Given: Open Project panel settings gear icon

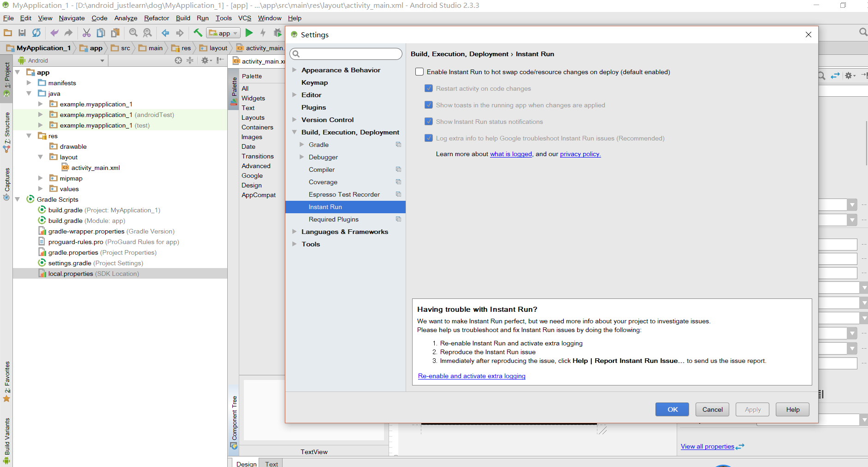Looking at the screenshot, I should [206, 60].
